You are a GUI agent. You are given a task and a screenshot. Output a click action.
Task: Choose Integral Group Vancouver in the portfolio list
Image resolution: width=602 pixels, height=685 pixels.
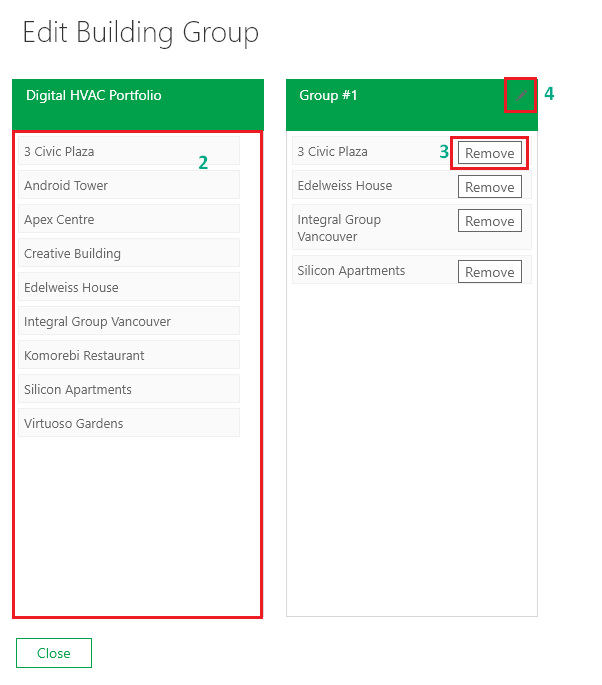(129, 321)
